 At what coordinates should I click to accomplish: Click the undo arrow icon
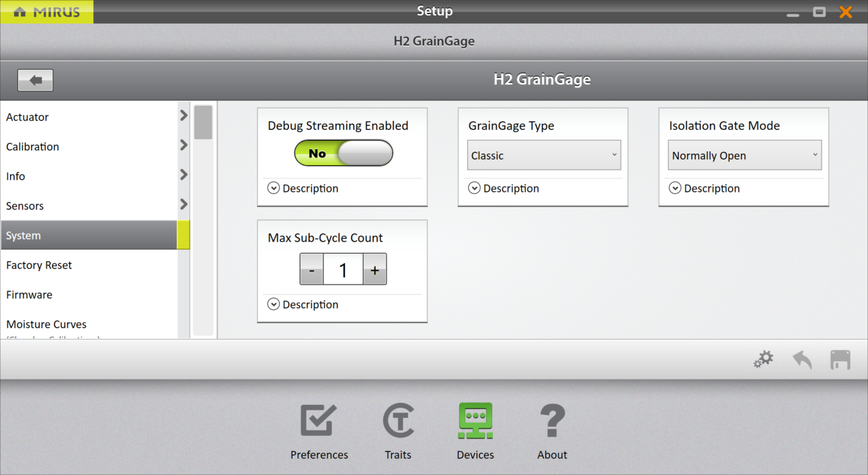802,360
